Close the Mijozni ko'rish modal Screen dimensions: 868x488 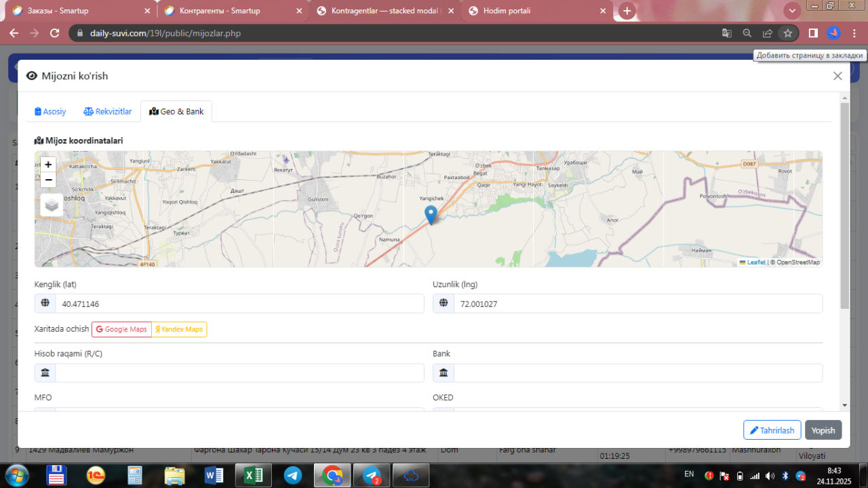point(837,76)
